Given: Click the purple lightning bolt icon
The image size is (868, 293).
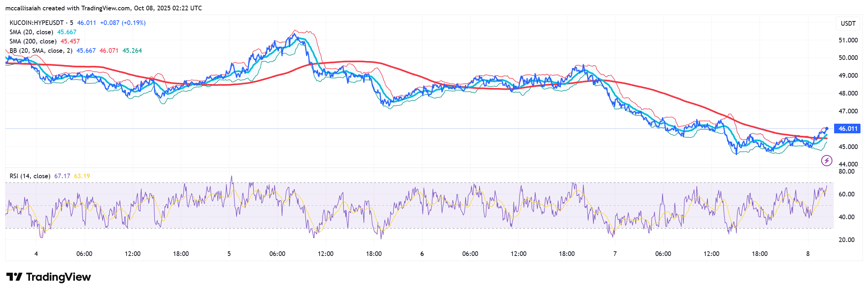Looking at the screenshot, I should coord(827,160).
